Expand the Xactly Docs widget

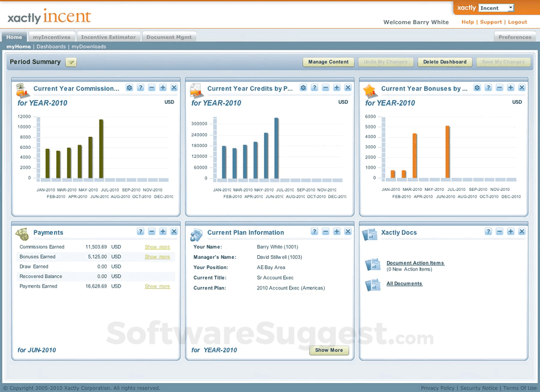(510, 231)
